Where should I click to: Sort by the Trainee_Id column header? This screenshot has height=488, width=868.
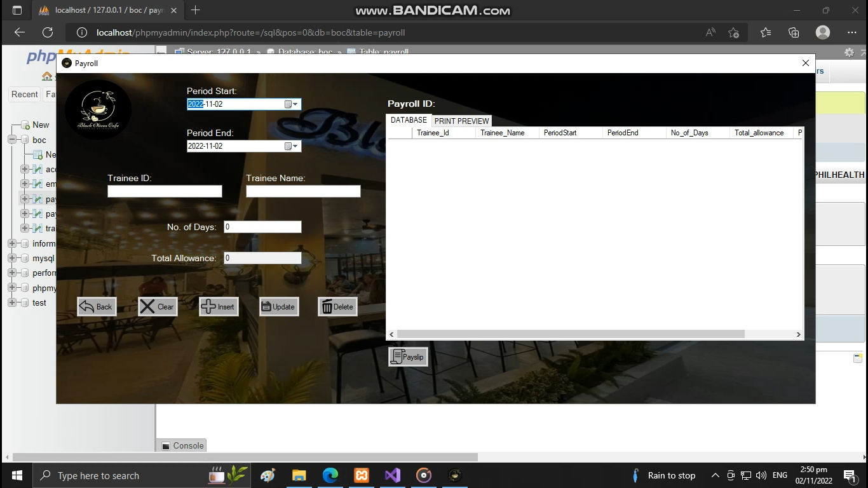(444, 133)
